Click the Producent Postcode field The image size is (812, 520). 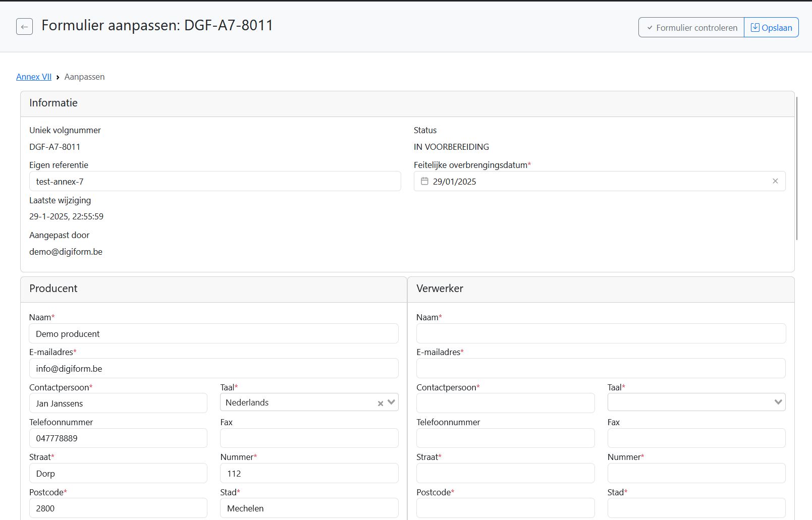pos(118,508)
